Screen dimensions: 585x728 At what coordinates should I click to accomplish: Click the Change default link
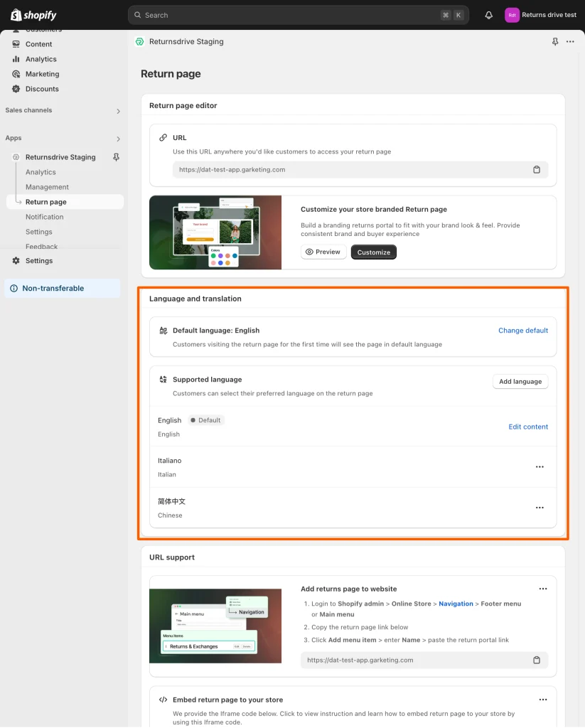coord(523,330)
